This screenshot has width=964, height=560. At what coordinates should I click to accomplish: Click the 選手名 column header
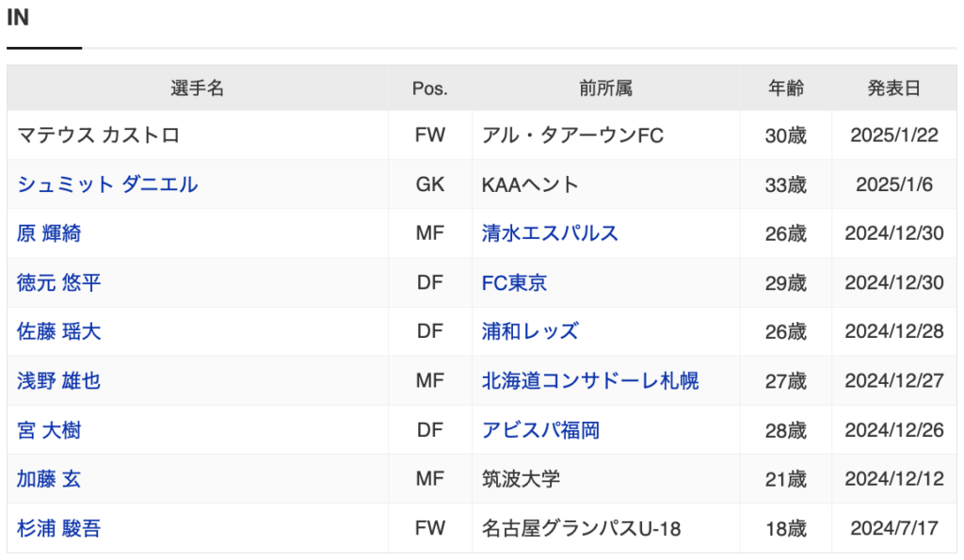coord(198,88)
